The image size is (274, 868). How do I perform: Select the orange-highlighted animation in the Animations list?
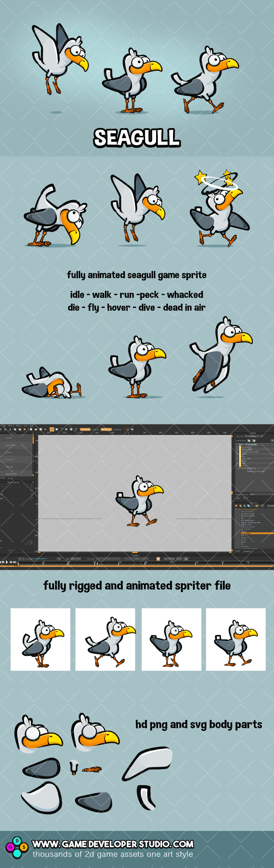coord(257,533)
